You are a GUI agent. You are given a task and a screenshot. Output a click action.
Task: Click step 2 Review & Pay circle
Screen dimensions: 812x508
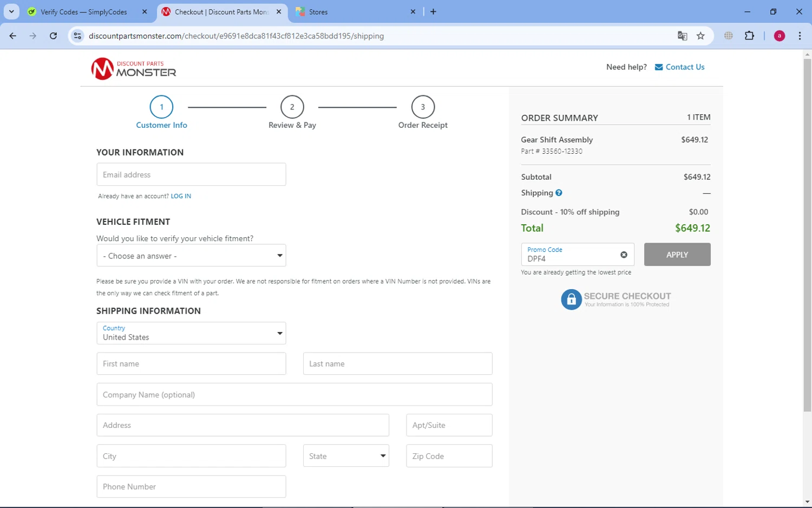tap(292, 107)
